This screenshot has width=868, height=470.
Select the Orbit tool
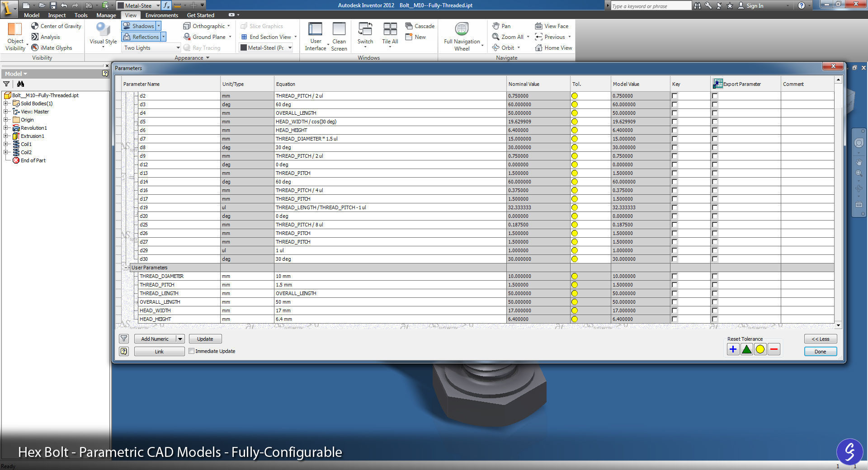point(503,47)
